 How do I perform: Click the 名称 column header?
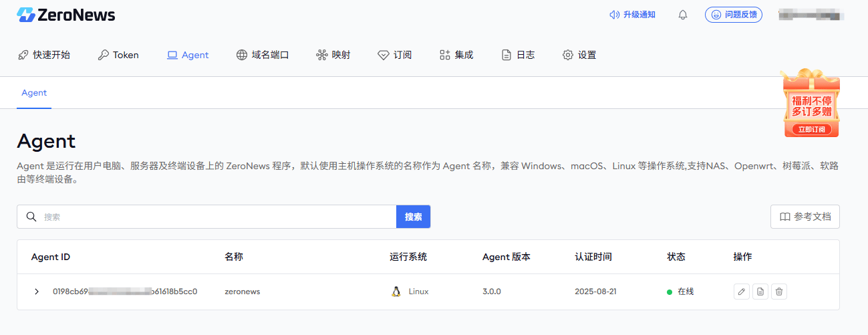[234, 257]
